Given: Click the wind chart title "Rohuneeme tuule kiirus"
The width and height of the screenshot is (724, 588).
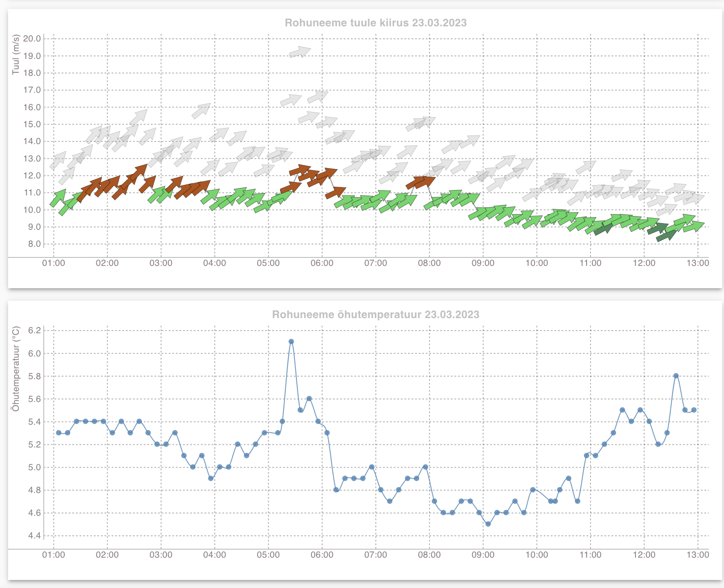Looking at the screenshot, I should click(x=375, y=23).
